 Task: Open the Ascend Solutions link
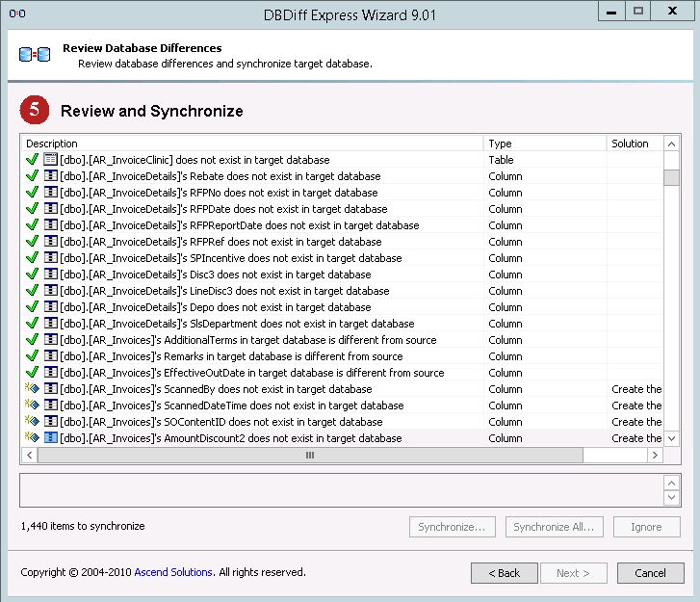click(173, 572)
